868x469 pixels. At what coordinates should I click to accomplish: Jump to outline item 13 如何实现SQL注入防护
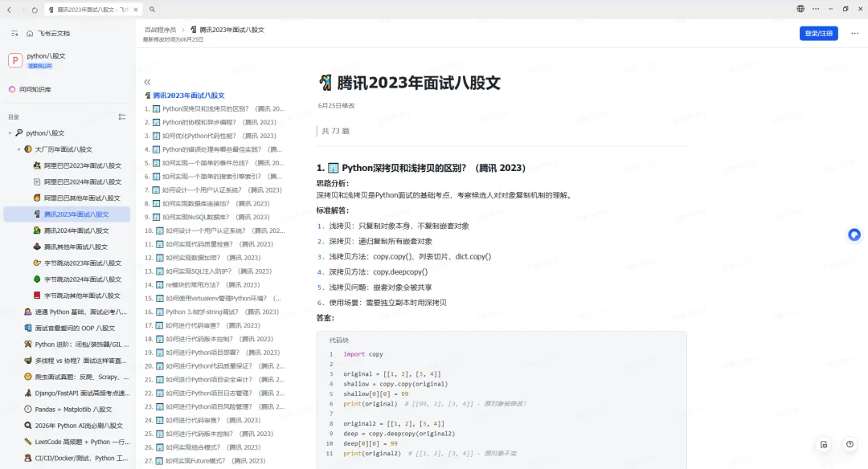pyautogui.click(x=208, y=271)
